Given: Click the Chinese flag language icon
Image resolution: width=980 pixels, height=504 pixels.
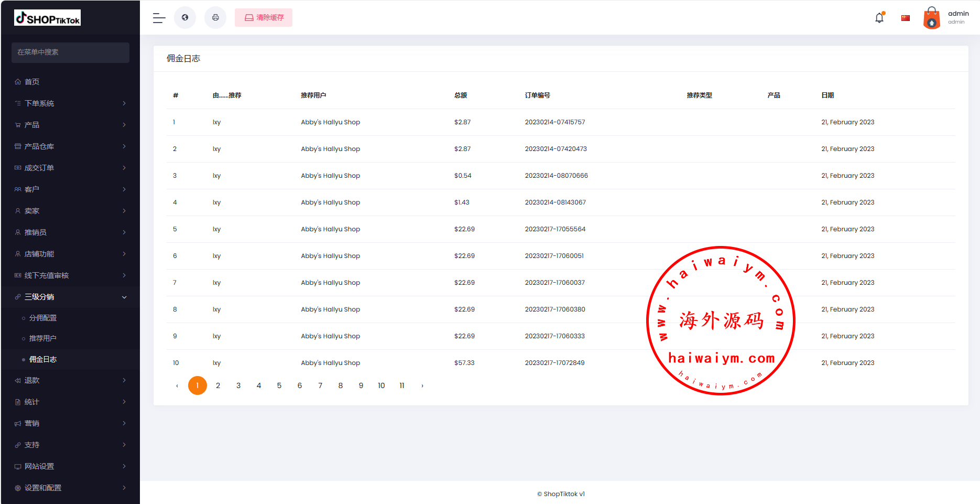Looking at the screenshot, I should (x=906, y=18).
